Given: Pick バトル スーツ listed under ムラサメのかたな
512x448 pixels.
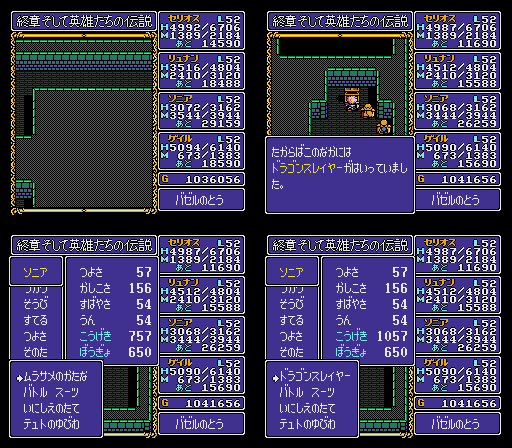Looking at the screenshot, I should click(x=51, y=392).
